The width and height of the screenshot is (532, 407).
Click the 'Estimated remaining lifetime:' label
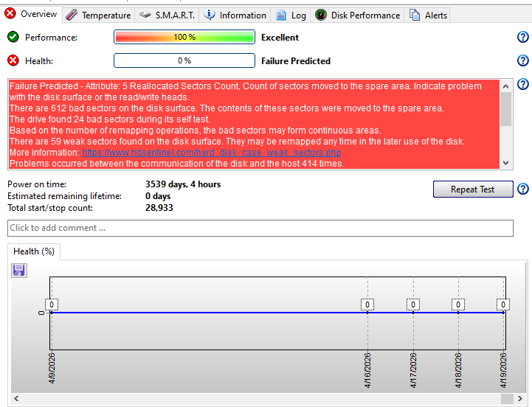tap(64, 196)
